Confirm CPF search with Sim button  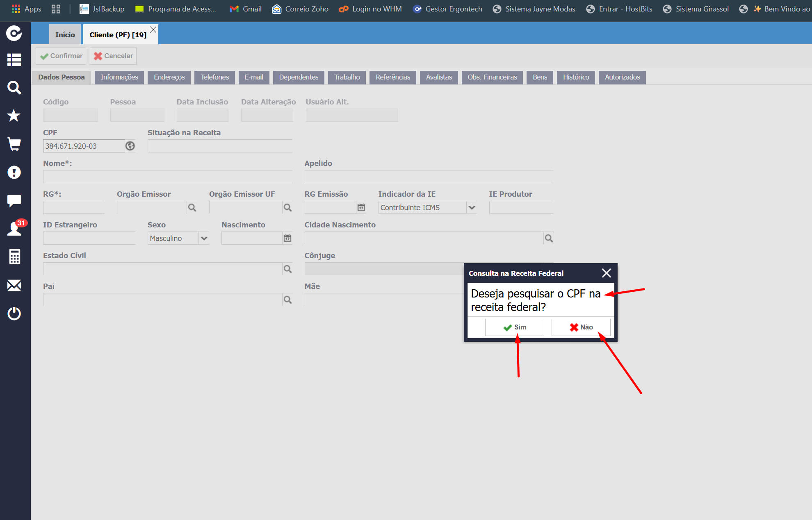(x=515, y=327)
